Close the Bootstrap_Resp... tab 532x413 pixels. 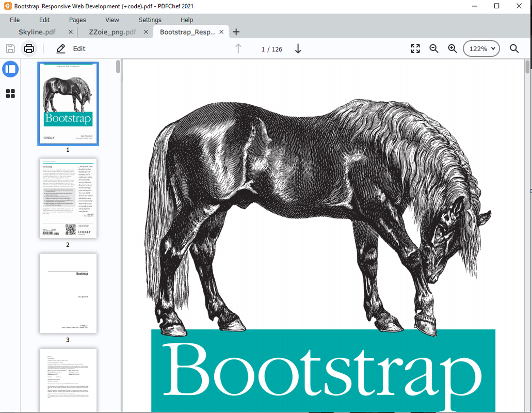(x=221, y=32)
